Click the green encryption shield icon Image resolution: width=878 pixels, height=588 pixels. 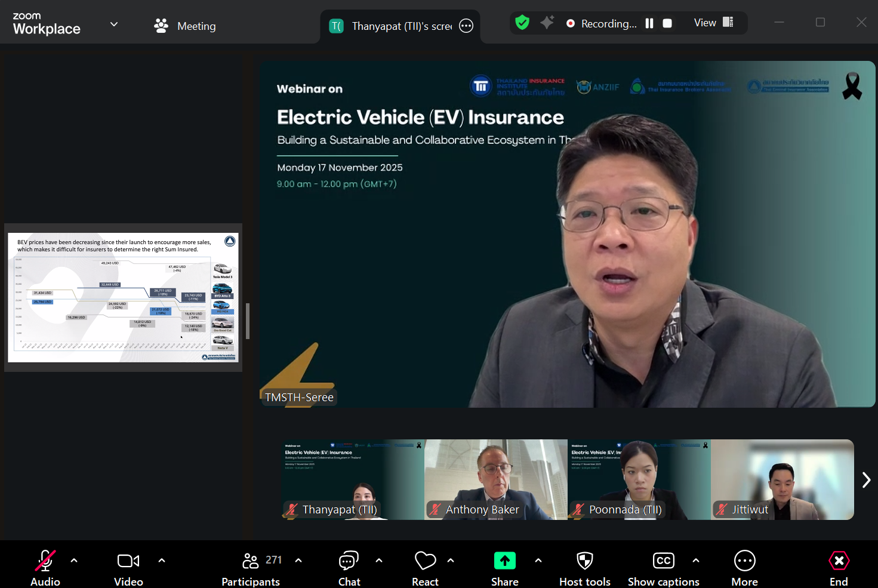coord(522,23)
